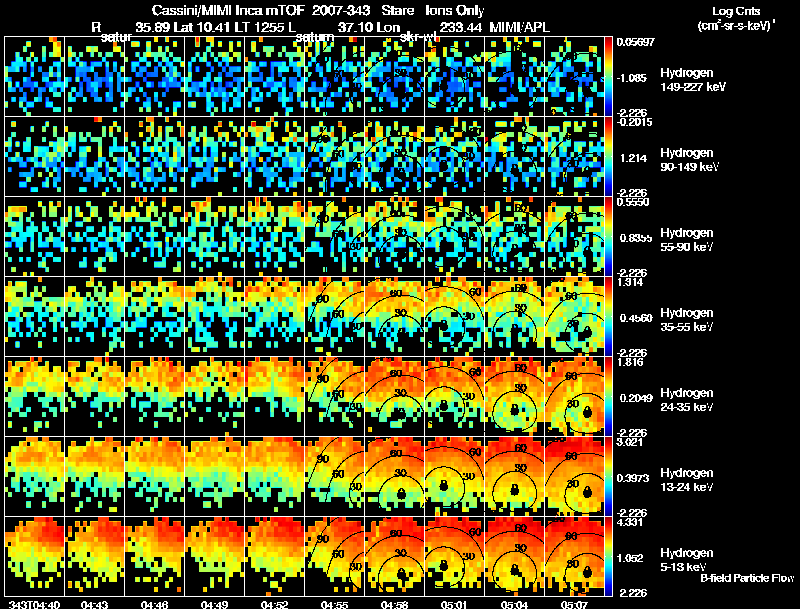Click the '04:46' time label
This screenshot has height=609, width=800.
tap(155, 605)
